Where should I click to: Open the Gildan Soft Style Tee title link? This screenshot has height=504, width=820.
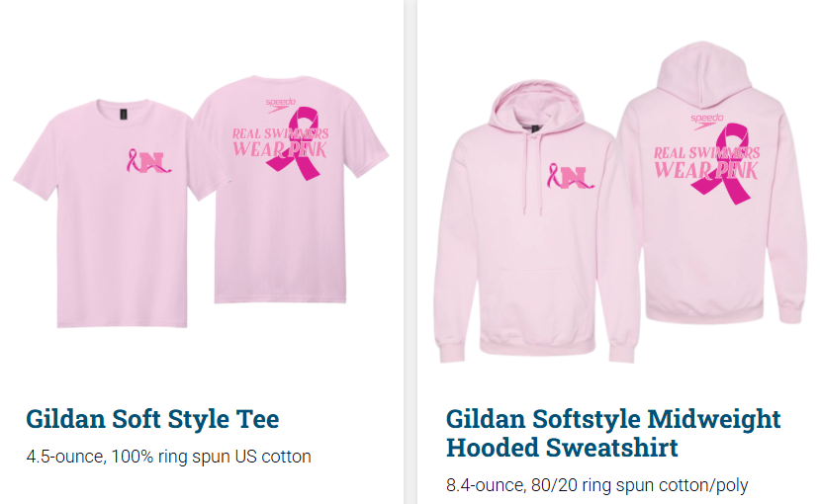pos(152,419)
